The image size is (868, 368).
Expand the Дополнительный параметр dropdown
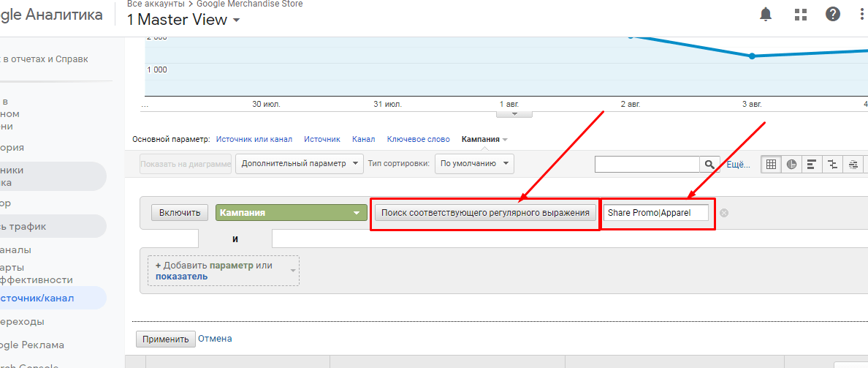pyautogui.click(x=299, y=164)
